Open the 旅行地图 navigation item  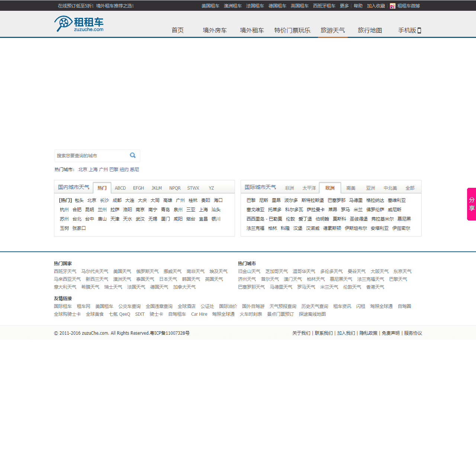(370, 30)
